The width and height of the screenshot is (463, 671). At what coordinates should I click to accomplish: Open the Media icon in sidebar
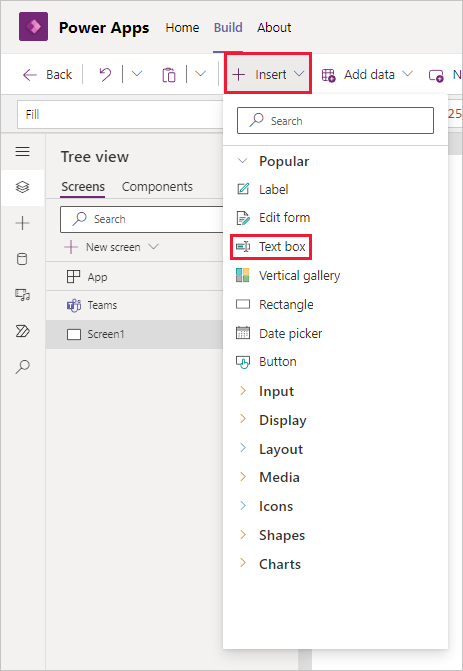tap(22, 295)
